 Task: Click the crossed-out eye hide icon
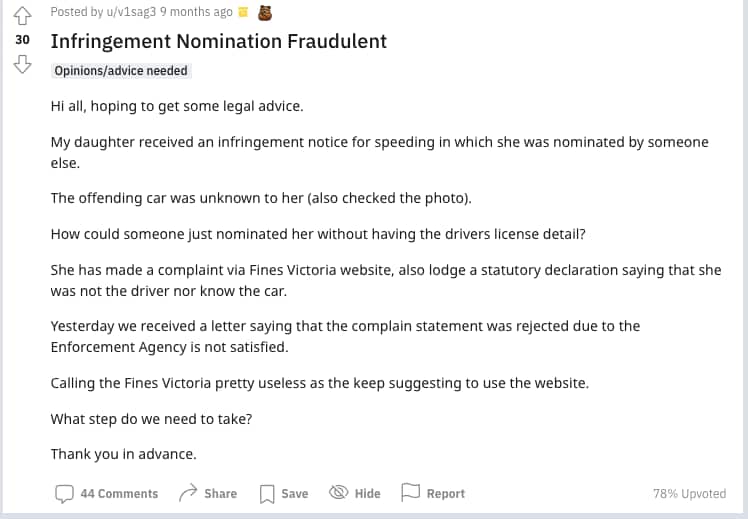click(338, 493)
